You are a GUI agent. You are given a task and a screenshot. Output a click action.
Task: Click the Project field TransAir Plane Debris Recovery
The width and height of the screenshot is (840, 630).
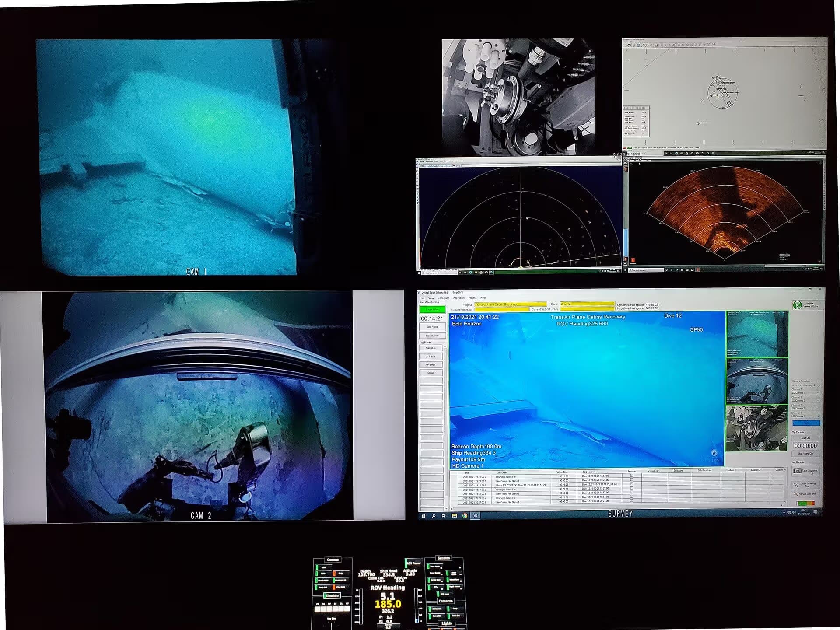click(x=511, y=304)
